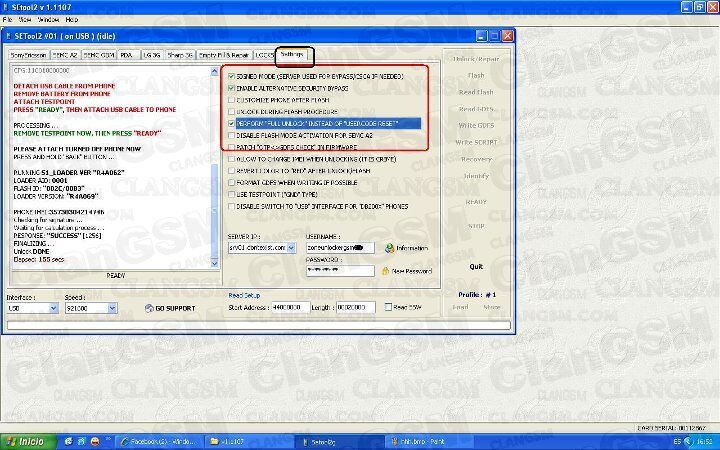Click the GO SUPPORT icon button
720x450 pixels.
(149, 308)
